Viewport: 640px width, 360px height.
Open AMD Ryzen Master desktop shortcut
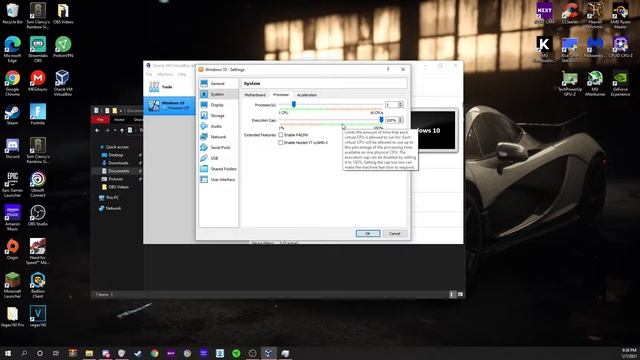(x=620, y=15)
